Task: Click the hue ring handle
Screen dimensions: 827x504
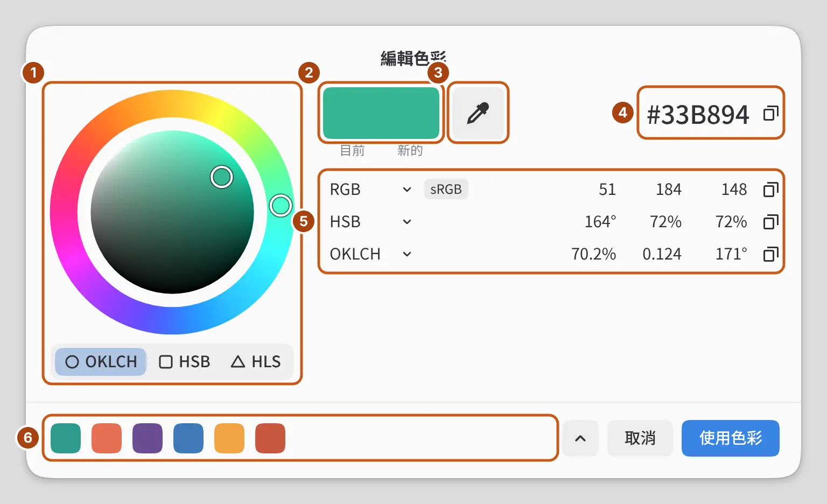Action: [x=280, y=205]
